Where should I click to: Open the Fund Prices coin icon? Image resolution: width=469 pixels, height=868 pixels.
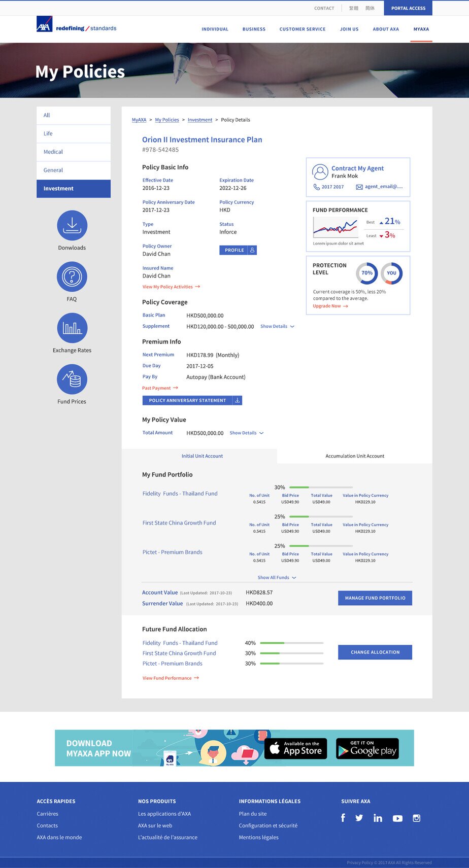pyautogui.click(x=72, y=379)
